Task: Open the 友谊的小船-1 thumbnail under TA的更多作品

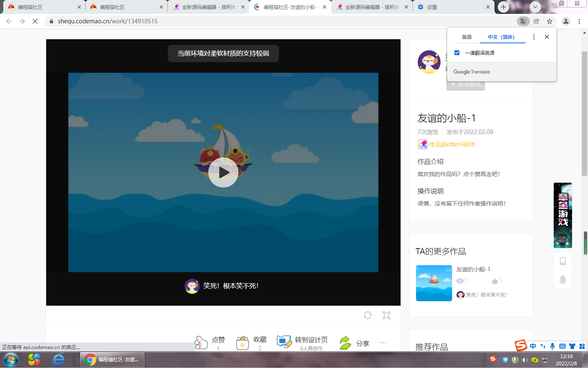Action: tap(434, 283)
